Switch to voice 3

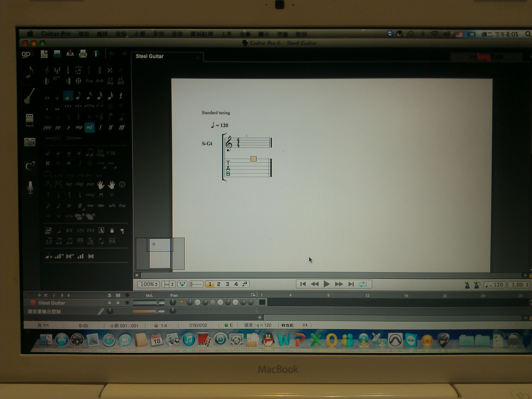click(x=227, y=284)
